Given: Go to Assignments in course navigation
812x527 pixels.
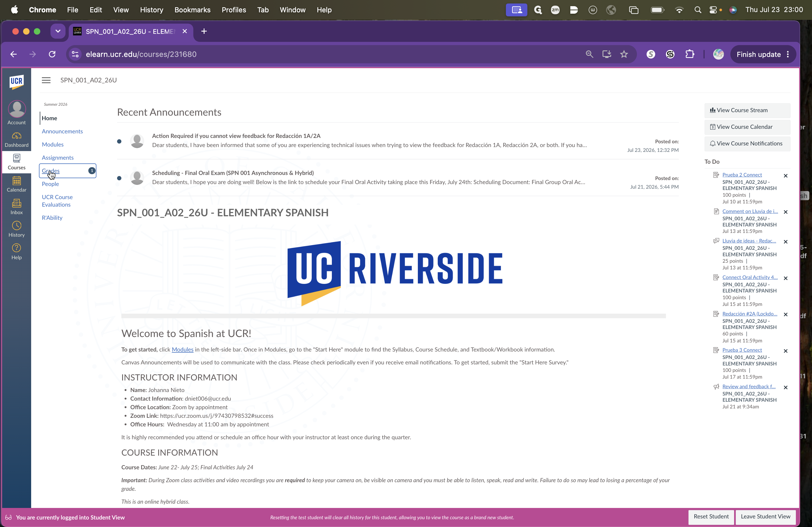Looking at the screenshot, I should coord(58,158).
